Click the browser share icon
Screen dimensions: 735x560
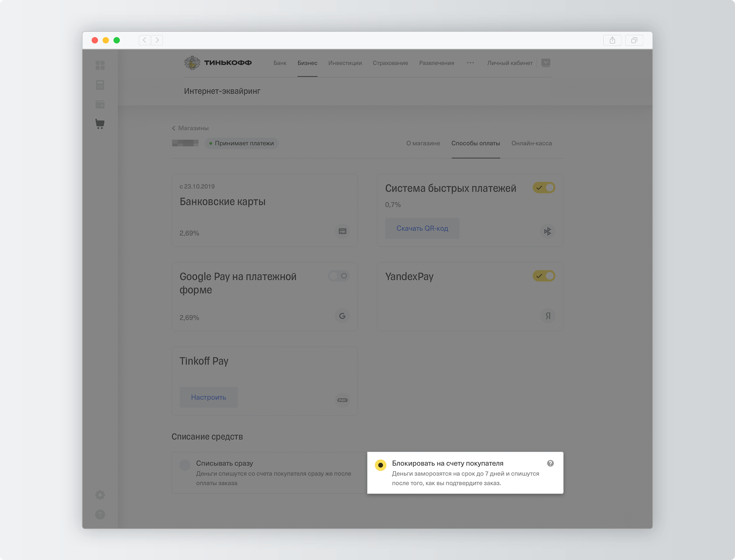(612, 40)
